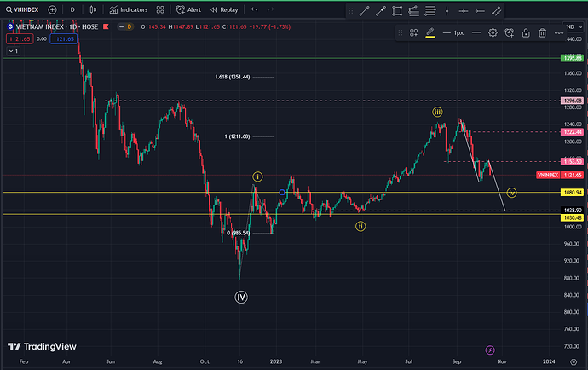Select the trend-based Fib extension tool
This screenshot has width=588, height=370.
(x=413, y=11)
